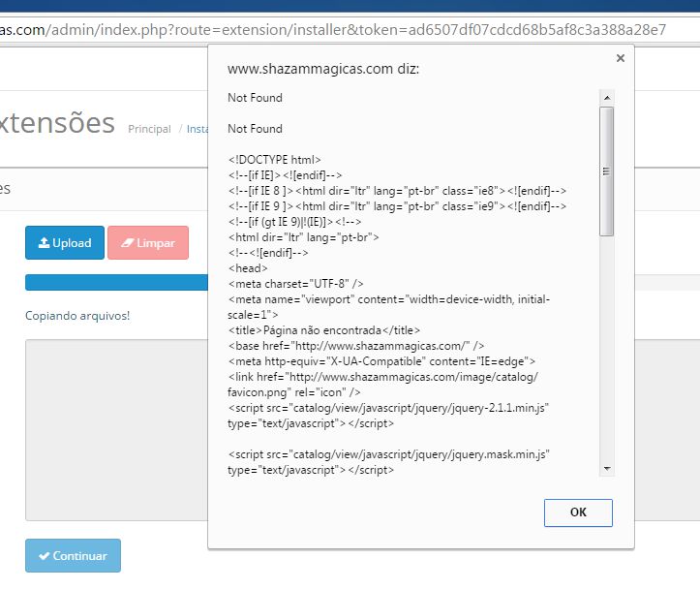Click the jquery-2.1.1.min.js script line
This screenshot has height=590, width=700.
[388, 416]
